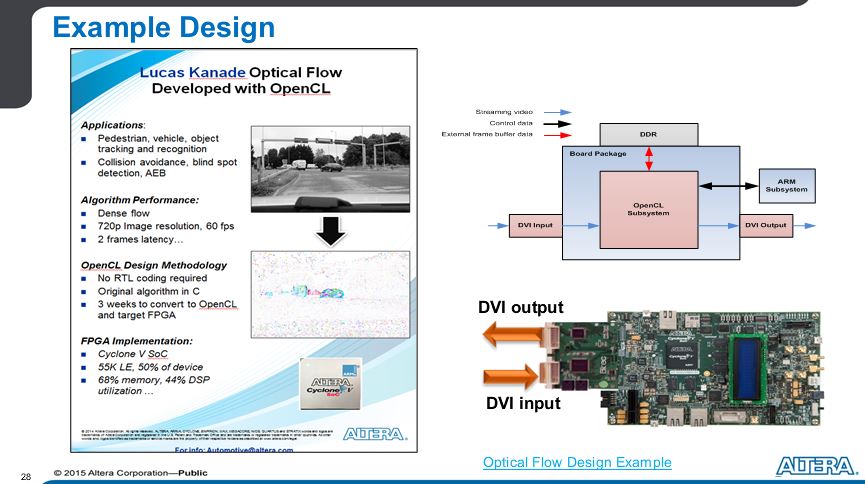Click the black double arrow beside the ARM Subsystem block

pos(729,186)
